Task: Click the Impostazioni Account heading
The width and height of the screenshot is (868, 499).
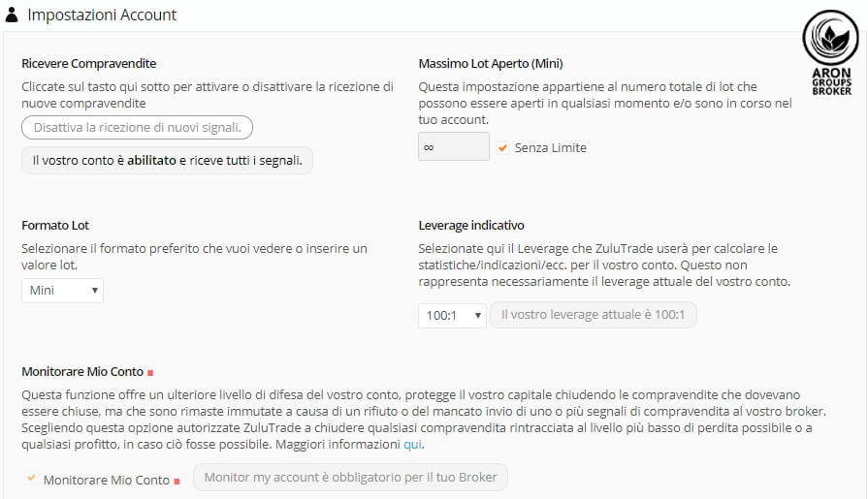Action: pyautogui.click(x=102, y=15)
